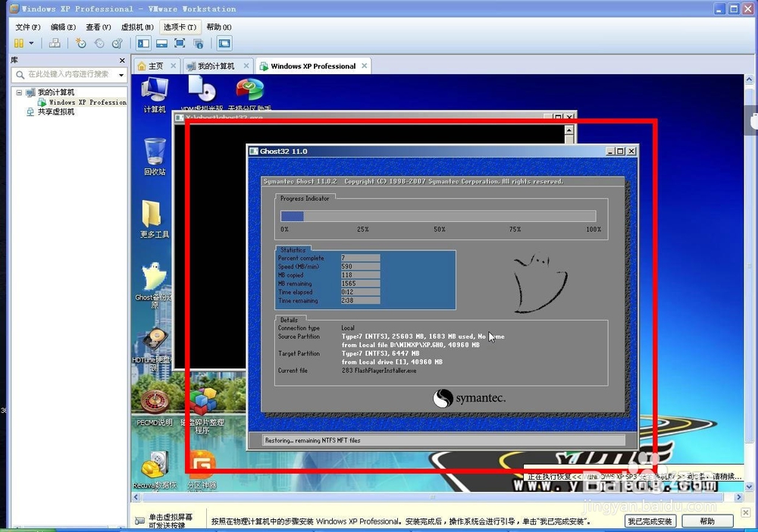The height and width of the screenshot is (532, 758).
Task: Close the Windows XP Professional tab
Action: click(365, 66)
